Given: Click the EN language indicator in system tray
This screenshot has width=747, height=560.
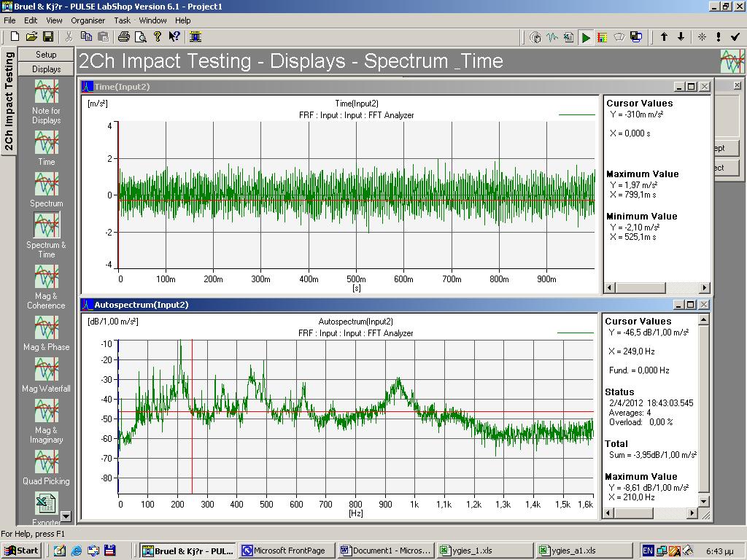Looking at the screenshot, I should click(x=648, y=551).
